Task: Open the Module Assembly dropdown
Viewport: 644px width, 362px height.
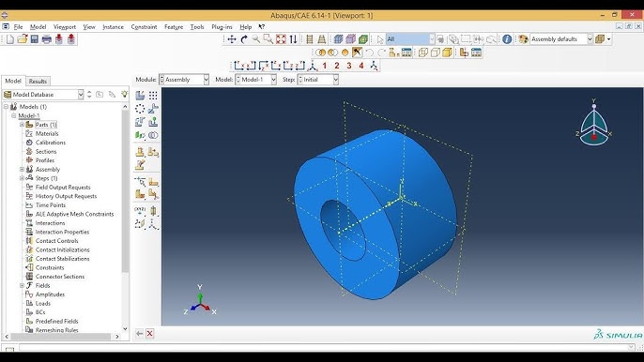Action: pyautogui.click(x=184, y=80)
